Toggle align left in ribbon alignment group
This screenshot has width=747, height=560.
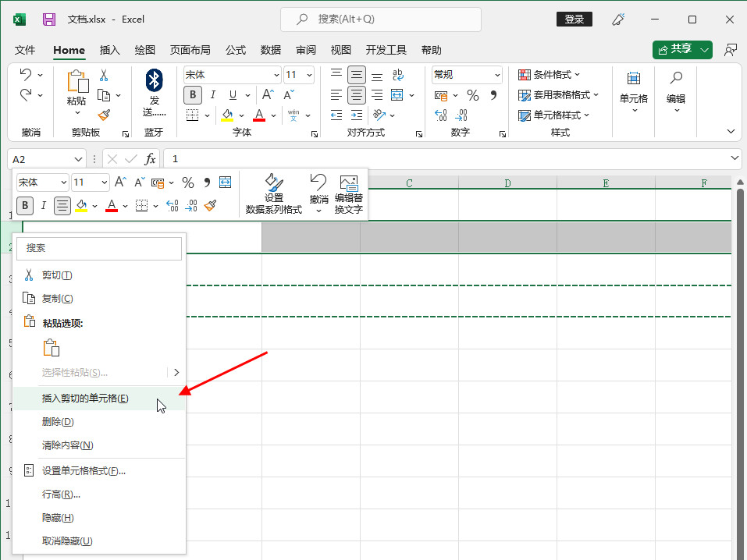[x=336, y=94]
